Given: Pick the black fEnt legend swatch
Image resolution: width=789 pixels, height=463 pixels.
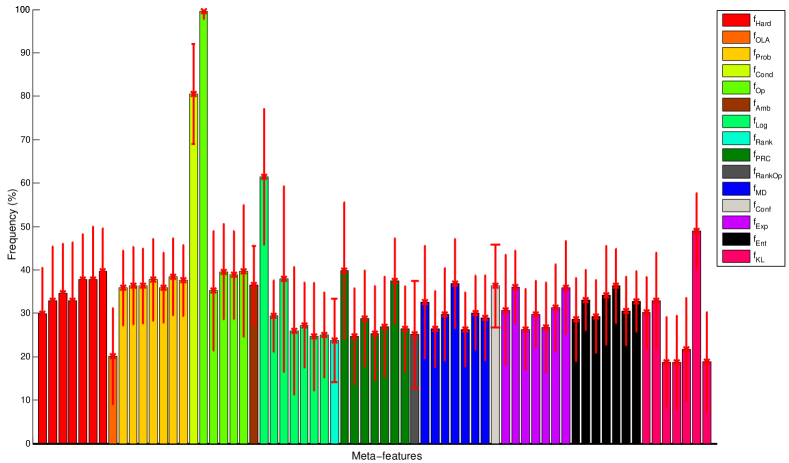Looking at the screenshot, I should click(736, 240).
